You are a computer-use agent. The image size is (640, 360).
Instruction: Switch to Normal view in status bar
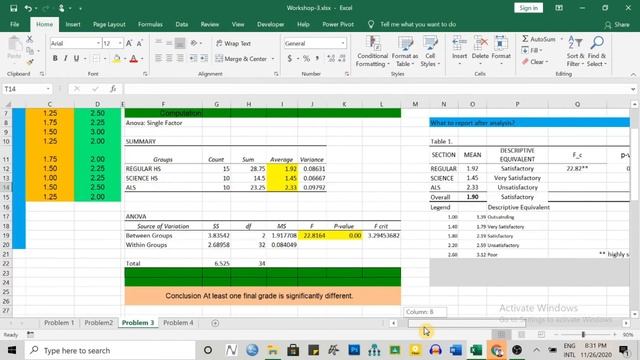pos(501,335)
